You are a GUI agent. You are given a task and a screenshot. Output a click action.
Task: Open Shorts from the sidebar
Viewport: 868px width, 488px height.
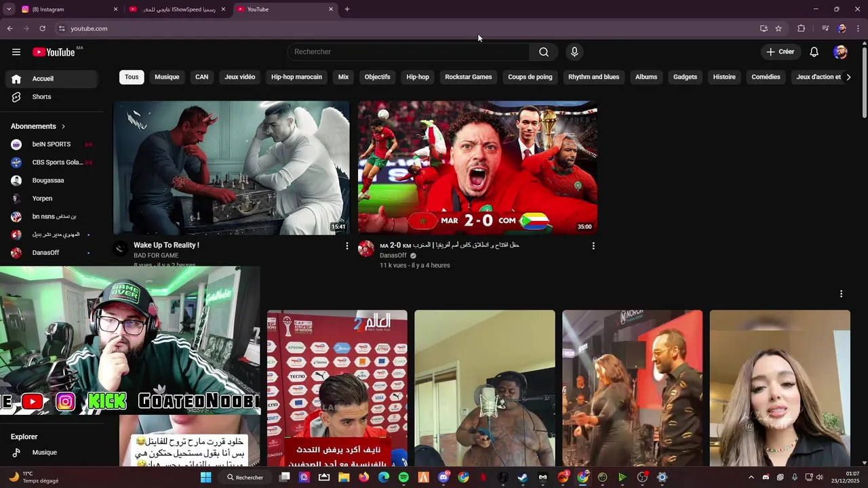[52, 97]
